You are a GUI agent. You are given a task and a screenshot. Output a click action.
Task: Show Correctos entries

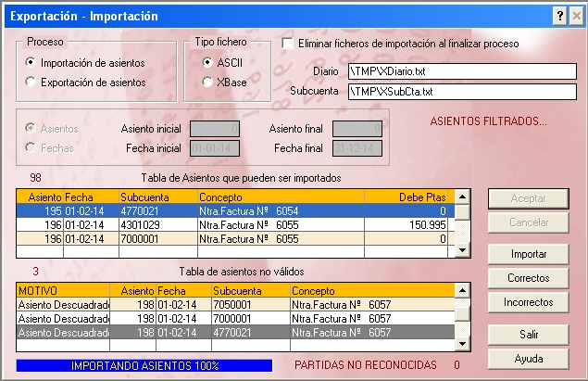coord(529,278)
